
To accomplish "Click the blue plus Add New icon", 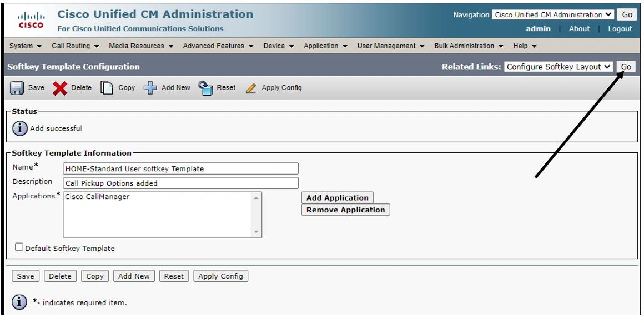I will [x=150, y=88].
